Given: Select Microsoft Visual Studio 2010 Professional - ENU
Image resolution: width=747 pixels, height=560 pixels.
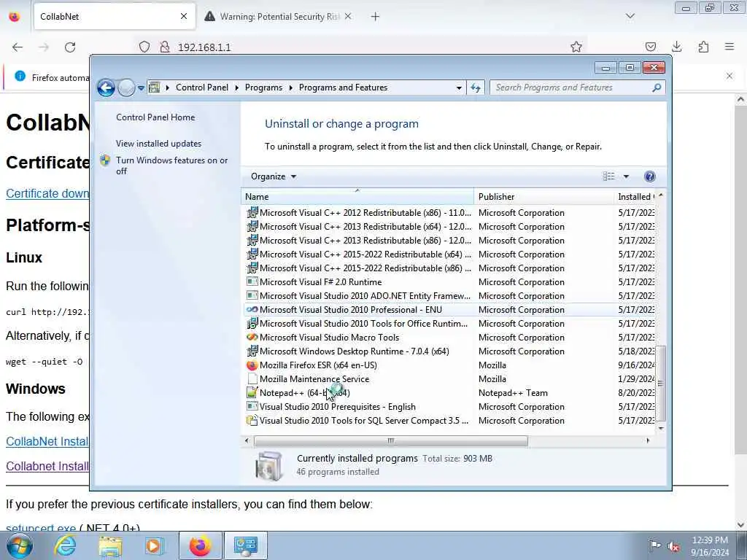Looking at the screenshot, I should [x=449, y=309].
